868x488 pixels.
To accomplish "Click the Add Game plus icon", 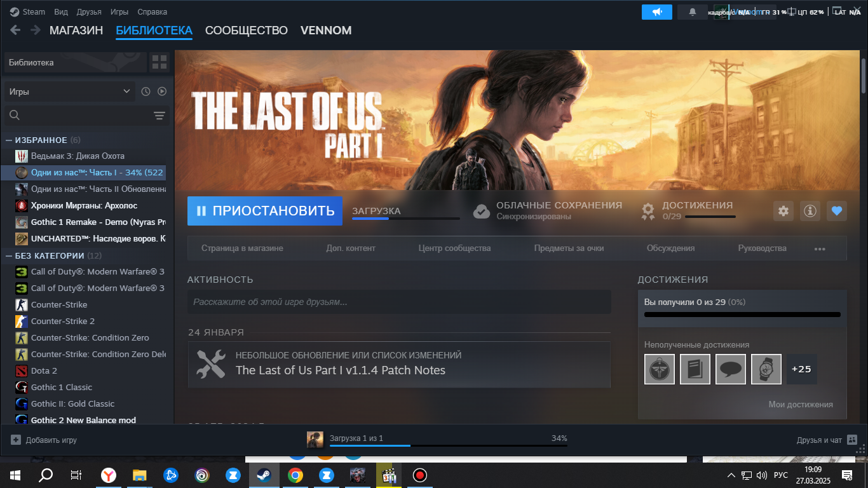I will pyautogui.click(x=16, y=440).
